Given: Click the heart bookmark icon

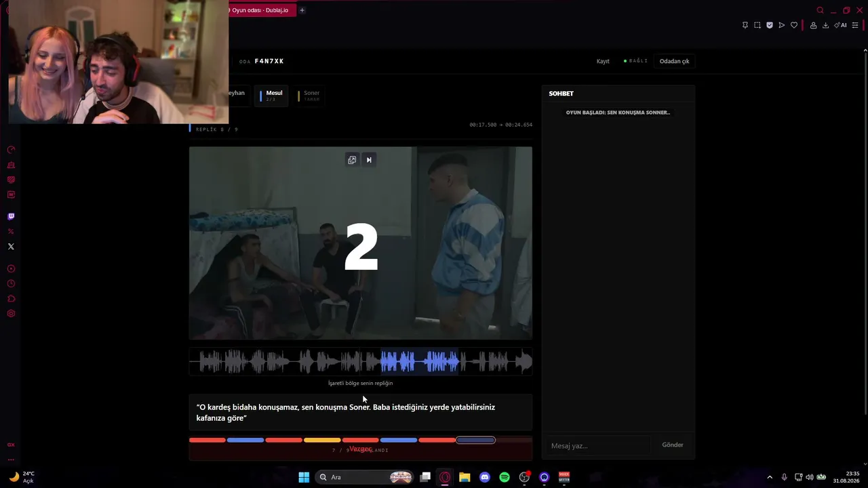Looking at the screenshot, I should pyautogui.click(x=794, y=25).
